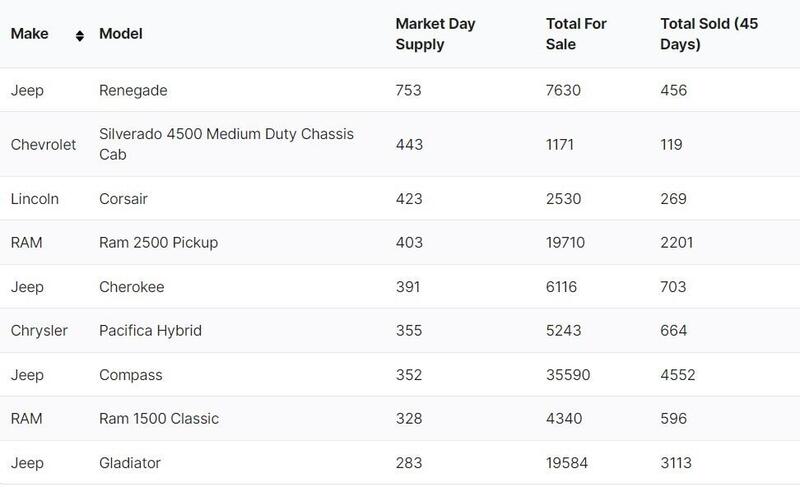The width and height of the screenshot is (800, 487).
Task: Select the Ram 1500 Classic cell
Action: pos(159,419)
